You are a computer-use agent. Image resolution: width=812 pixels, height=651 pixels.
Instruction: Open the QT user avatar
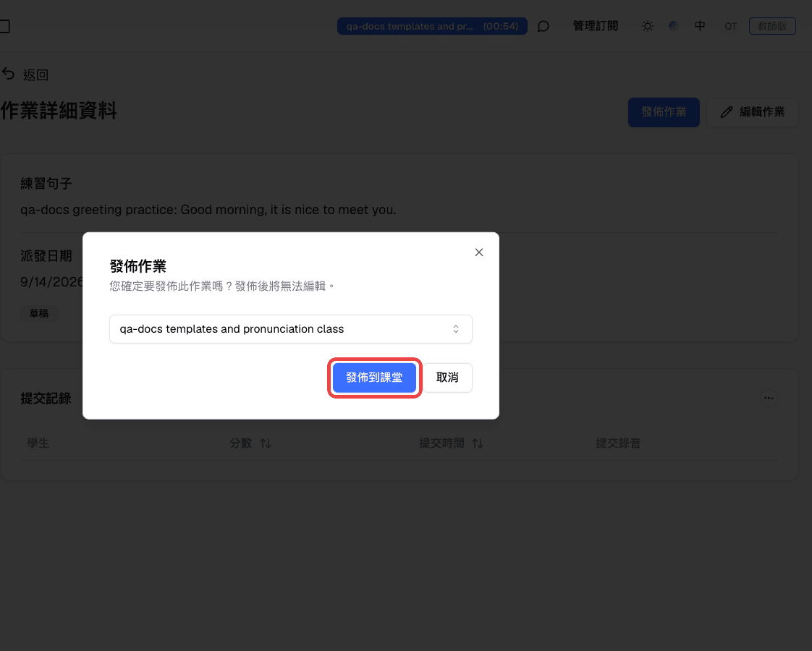[x=730, y=26]
